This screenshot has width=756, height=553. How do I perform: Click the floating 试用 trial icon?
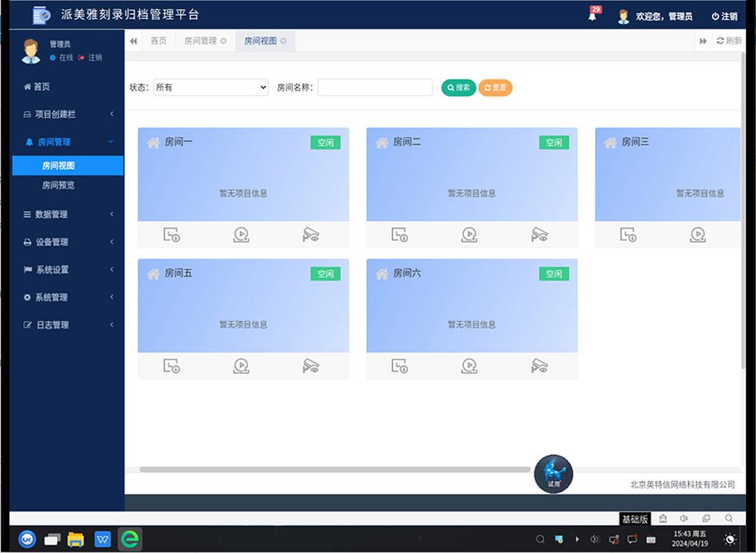[553, 474]
